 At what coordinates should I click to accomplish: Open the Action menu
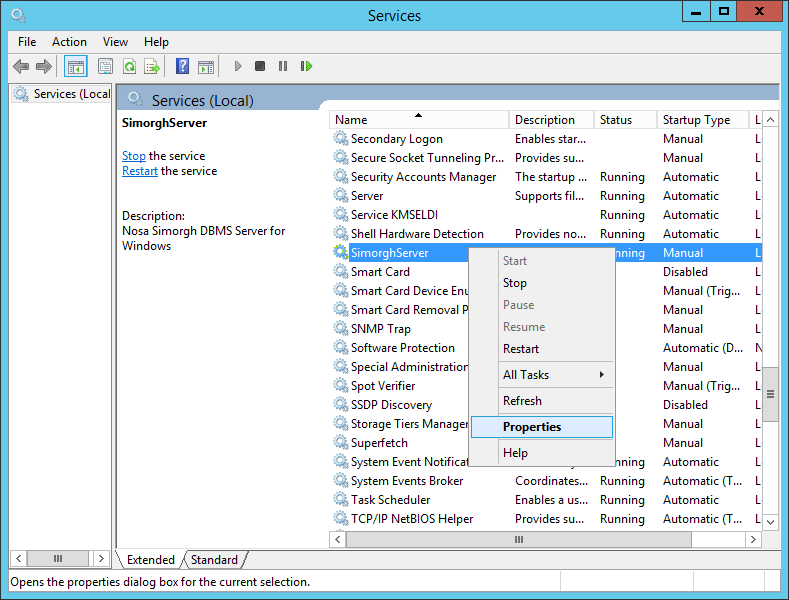point(69,42)
